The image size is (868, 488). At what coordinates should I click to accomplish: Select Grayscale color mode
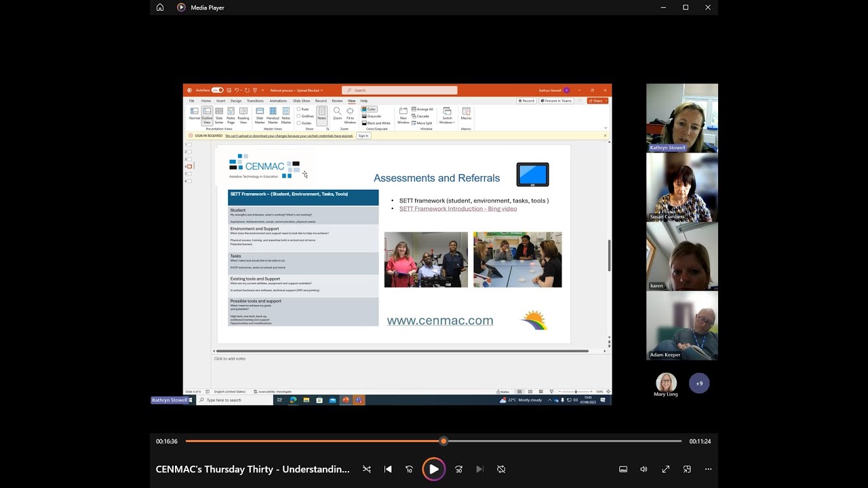click(x=372, y=116)
